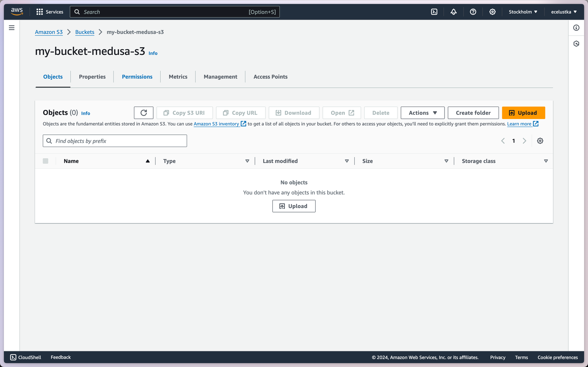The width and height of the screenshot is (588, 367).
Task: Sort objects by the Name column arrow
Action: 148,161
